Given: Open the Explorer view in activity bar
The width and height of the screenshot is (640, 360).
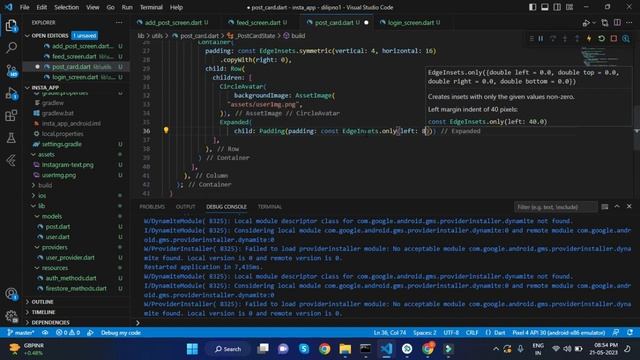Looking at the screenshot, I should click(x=11, y=26).
